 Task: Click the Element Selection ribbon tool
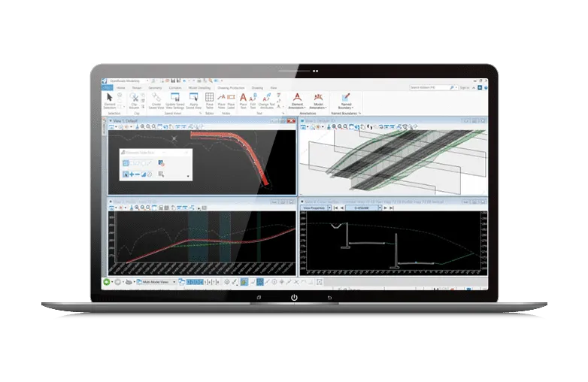pos(110,102)
